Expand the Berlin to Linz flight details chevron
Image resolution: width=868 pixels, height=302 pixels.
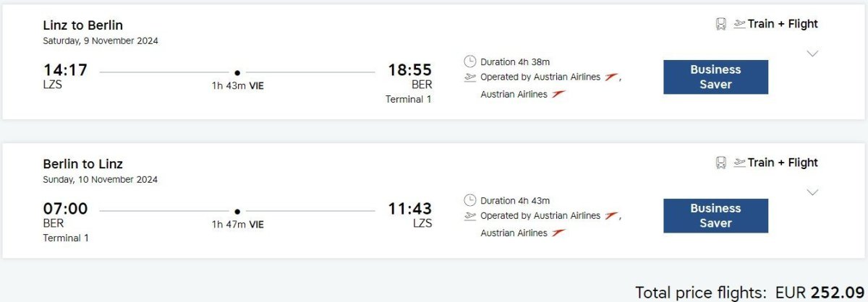(x=812, y=192)
